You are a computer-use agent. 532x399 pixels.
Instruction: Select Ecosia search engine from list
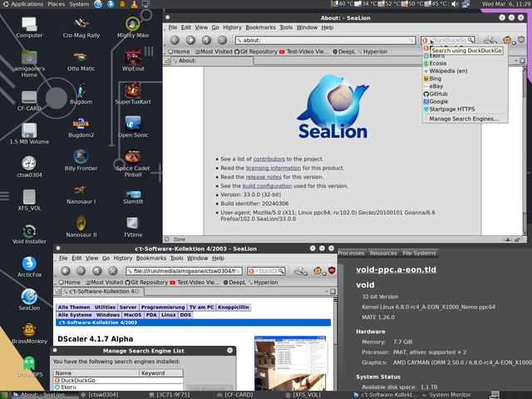coord(465,63)
